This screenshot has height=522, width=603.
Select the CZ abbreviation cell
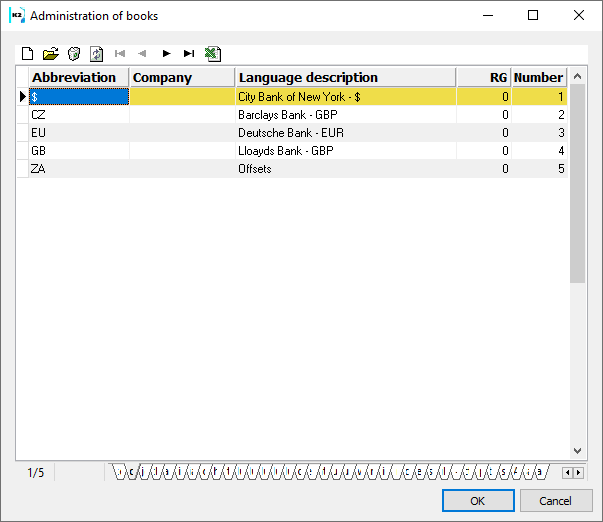tap(79, 115)
